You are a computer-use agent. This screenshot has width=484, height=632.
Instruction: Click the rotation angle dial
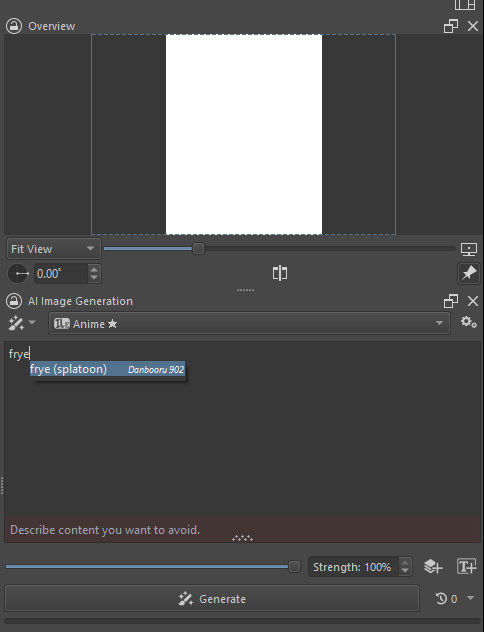18,274
